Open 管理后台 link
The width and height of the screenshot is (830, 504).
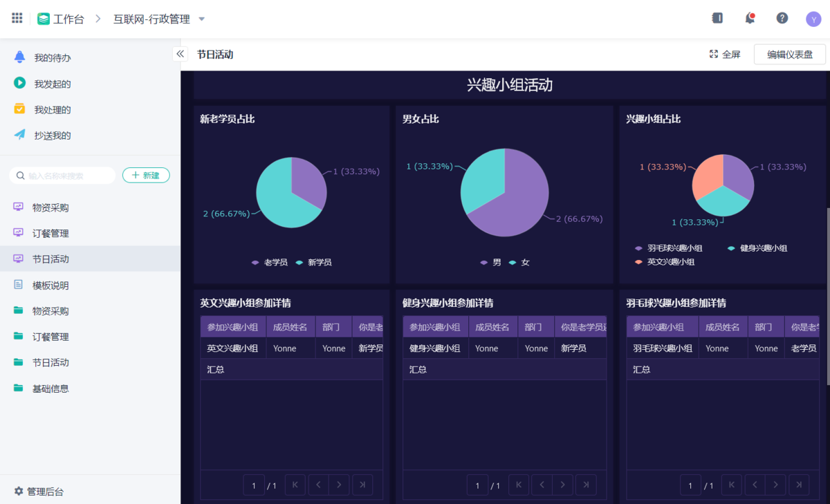[45, 492]
